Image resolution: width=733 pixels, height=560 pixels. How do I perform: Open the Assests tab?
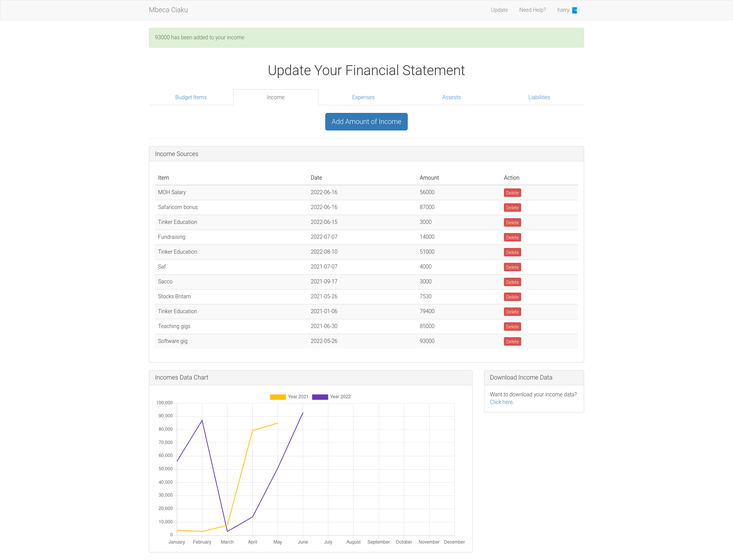451,97
